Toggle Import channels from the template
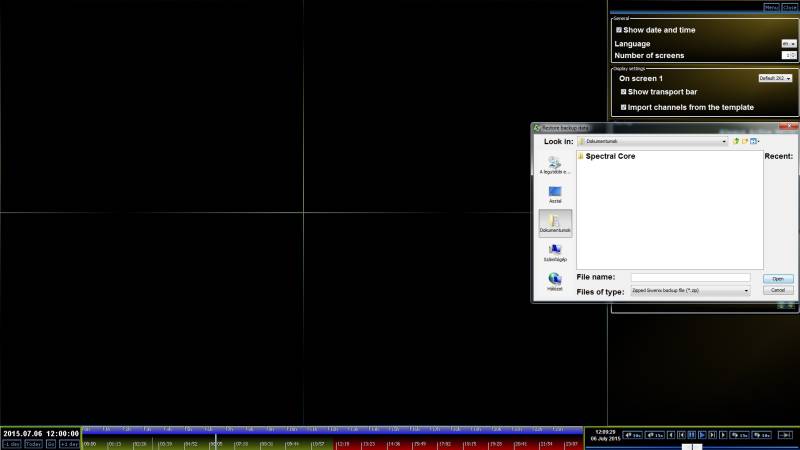800x450 pixels. coord(624,107)
